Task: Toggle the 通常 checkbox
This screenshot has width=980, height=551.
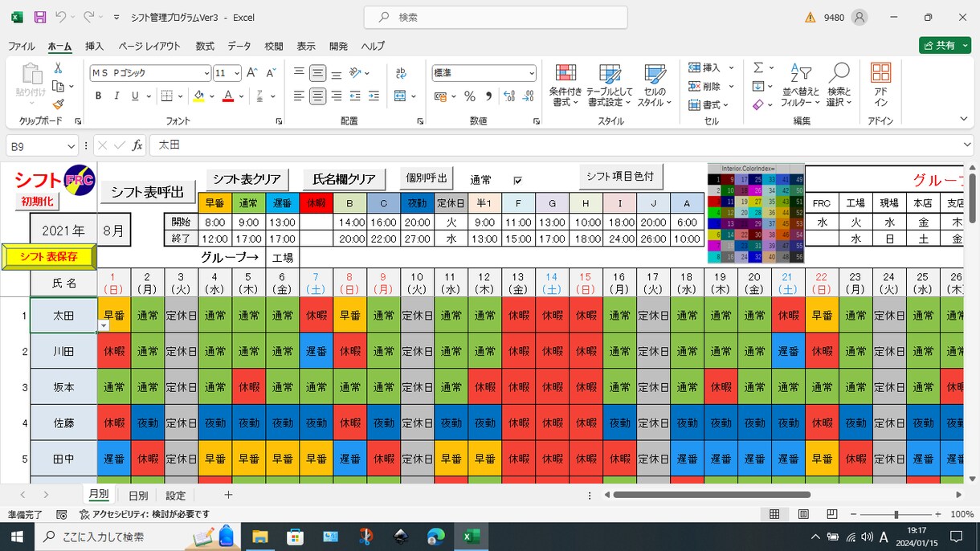Action: pyautogui.click(x=517, y=181)
